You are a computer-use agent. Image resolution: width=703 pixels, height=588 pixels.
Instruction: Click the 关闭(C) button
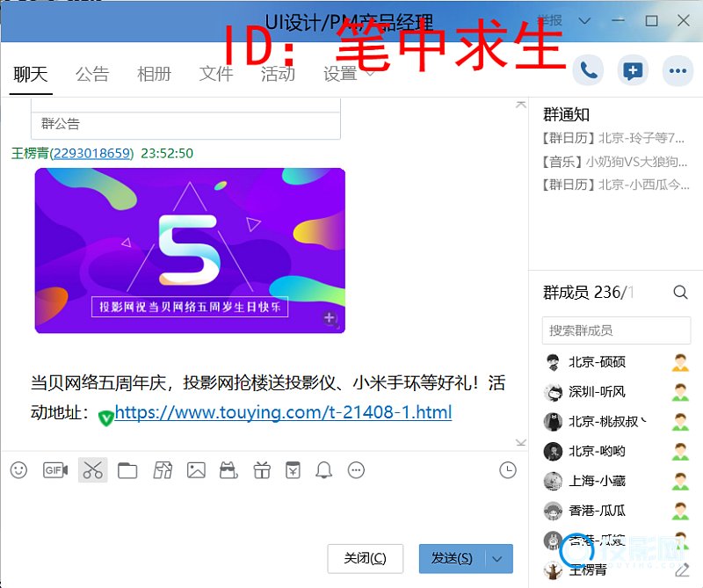pyautogui.click(x=365, y=559)
